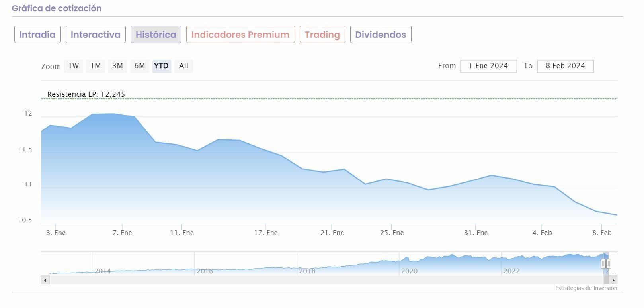The width and height of the screenshot is (644, 308).
Task: Set zoom range to 3M
Action: tap(117, 66)
